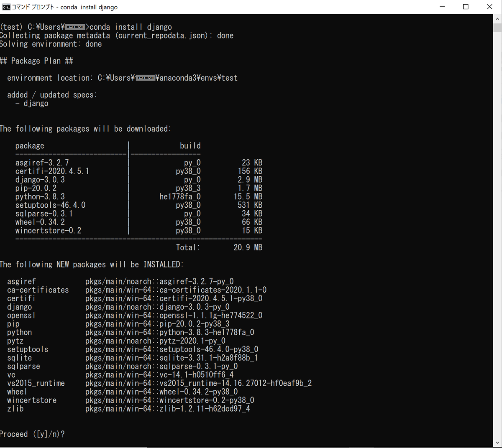Click the '## Package Plan ##' heading
The image size is (502, 448).
(37, 61)
